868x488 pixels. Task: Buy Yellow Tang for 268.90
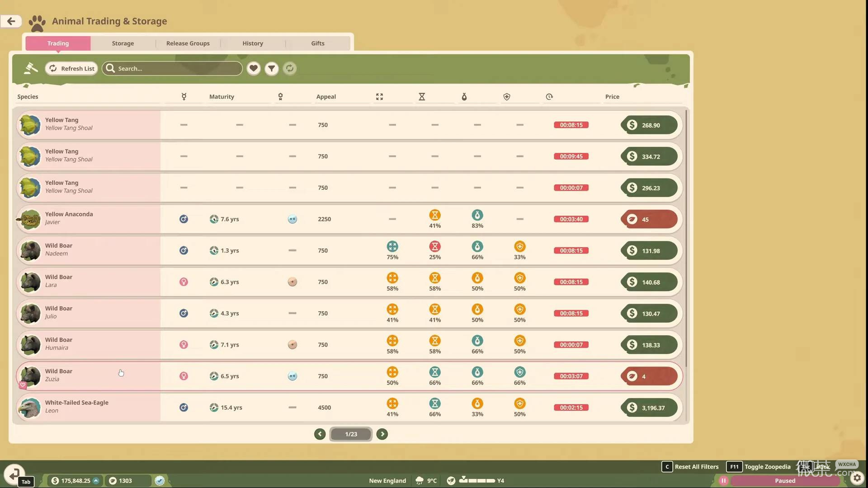point(649,125)
